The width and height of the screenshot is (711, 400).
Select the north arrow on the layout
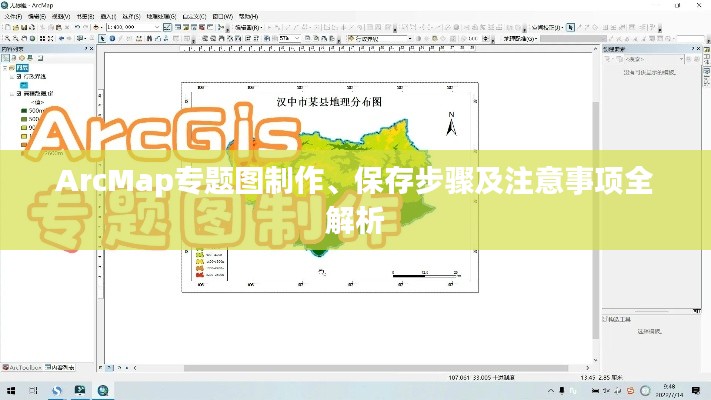click(451, 124)
